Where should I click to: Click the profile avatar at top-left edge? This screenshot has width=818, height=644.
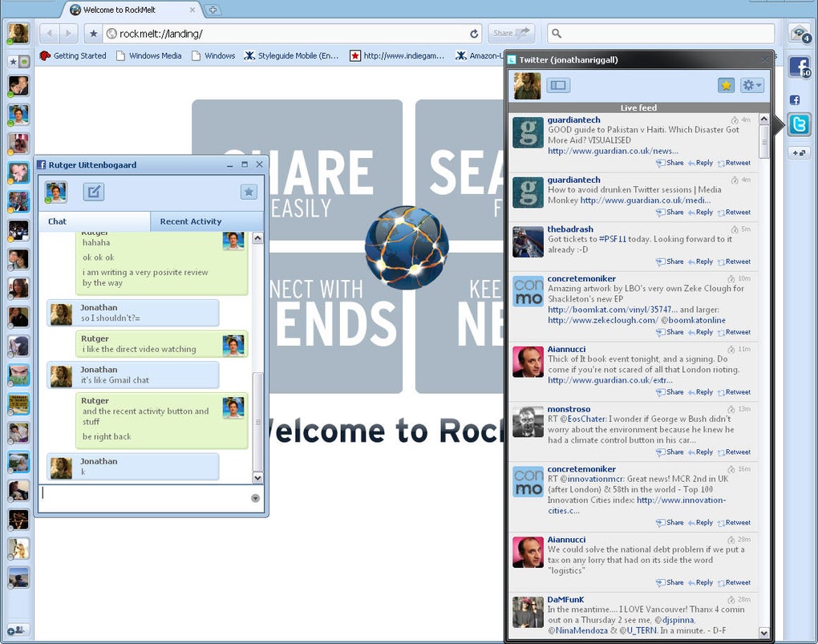pos(18,34)
